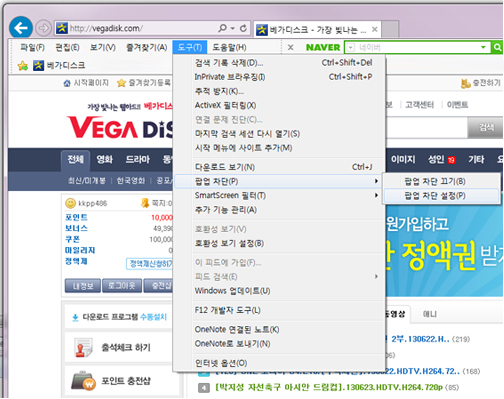The width and height of the screenshot is (504, 399).
Task: Select ActiveX 필터링(X) menu item
Action: [x=279, y=105]
